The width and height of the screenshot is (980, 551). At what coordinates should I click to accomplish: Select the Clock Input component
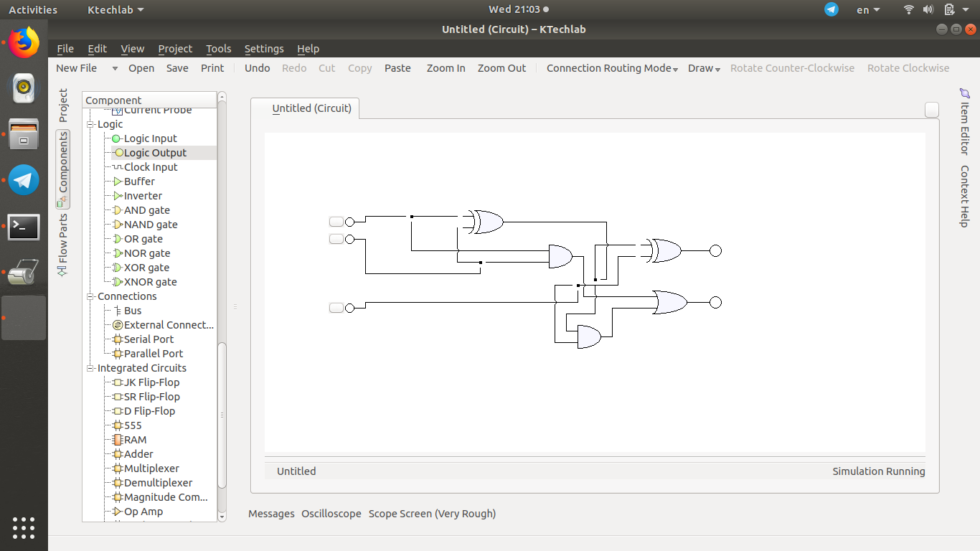(150, 167)
